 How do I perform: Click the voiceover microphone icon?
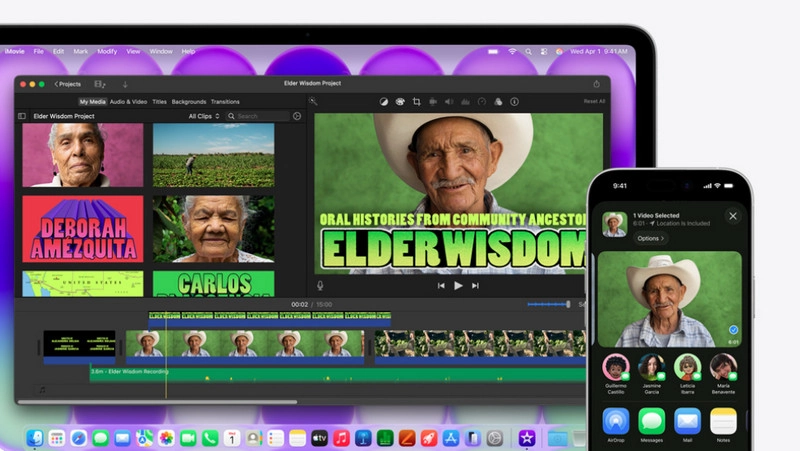[x=320, y=286]
